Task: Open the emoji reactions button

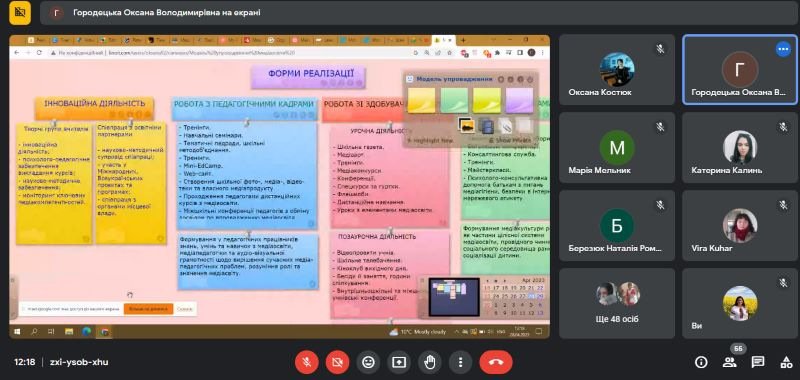Action: [x=368, y=362]
